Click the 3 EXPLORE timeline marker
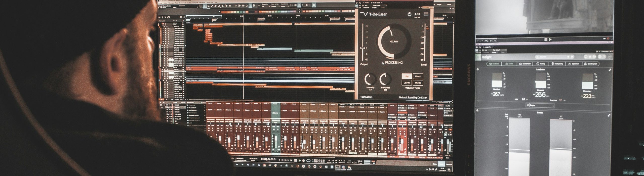 (261, 19)
